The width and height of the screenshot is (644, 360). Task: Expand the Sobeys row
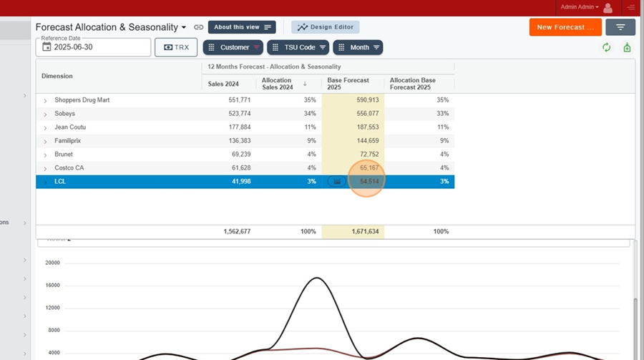pyautogui.click(x=45, y=114)
